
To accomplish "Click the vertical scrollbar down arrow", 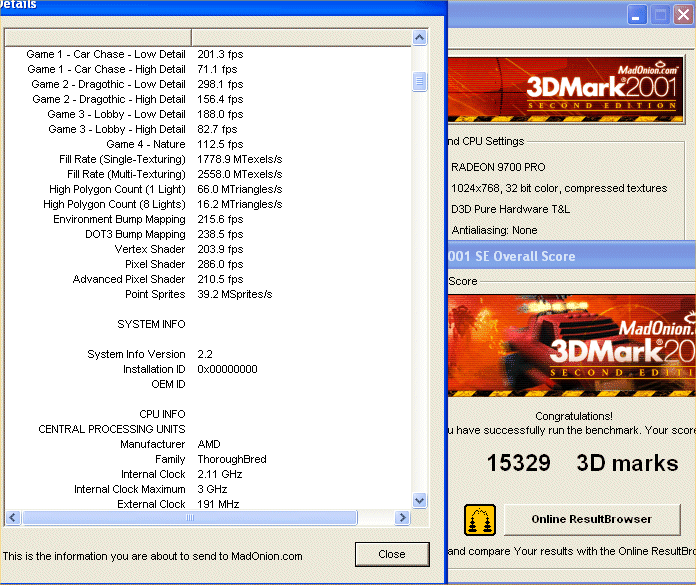I will [420, 500].
